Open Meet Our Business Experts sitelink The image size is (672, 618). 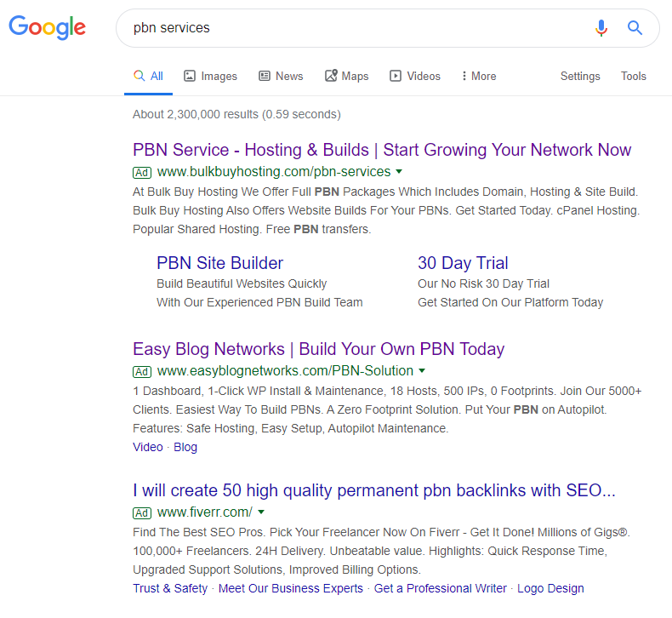point(291,588)
